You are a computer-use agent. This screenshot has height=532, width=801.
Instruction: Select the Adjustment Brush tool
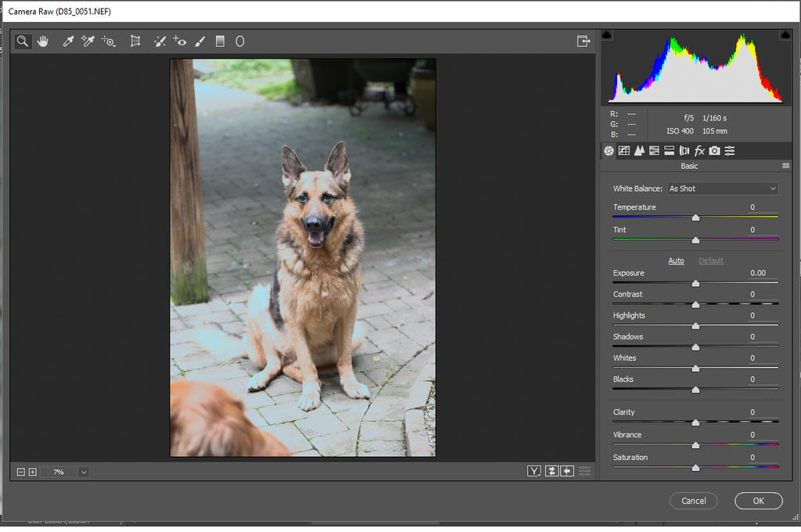pos(199,41)
